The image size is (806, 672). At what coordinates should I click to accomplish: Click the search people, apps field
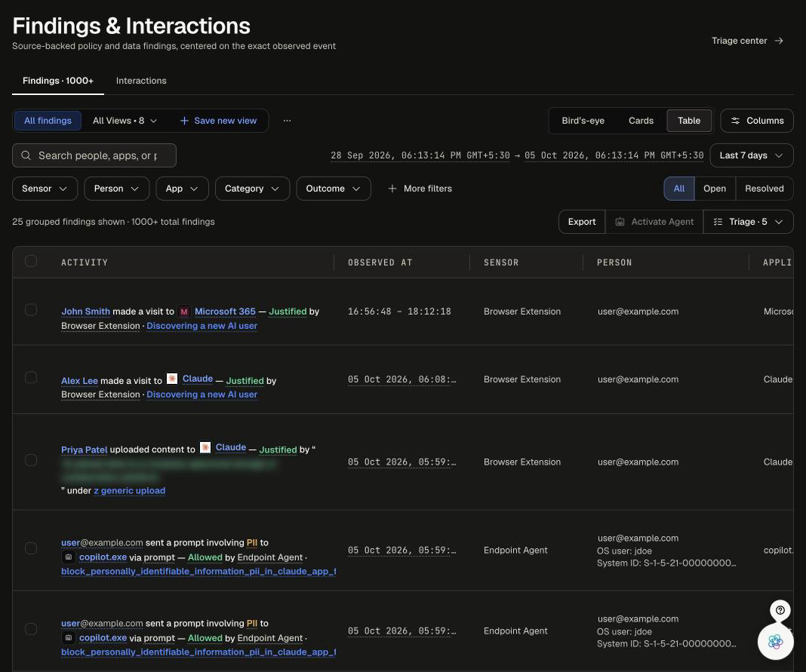(x=94, y=155)
